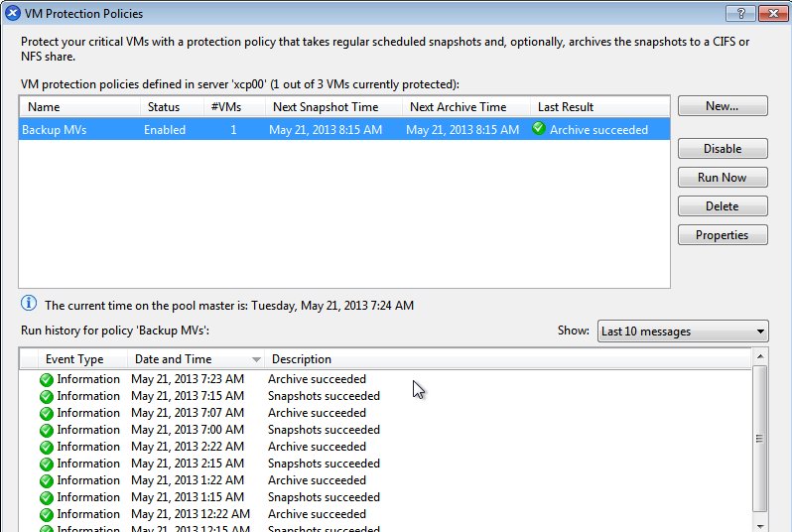Click 'Archive succeeded' in the 1:22 AM row
792x532 pixels.
point(317,480)
